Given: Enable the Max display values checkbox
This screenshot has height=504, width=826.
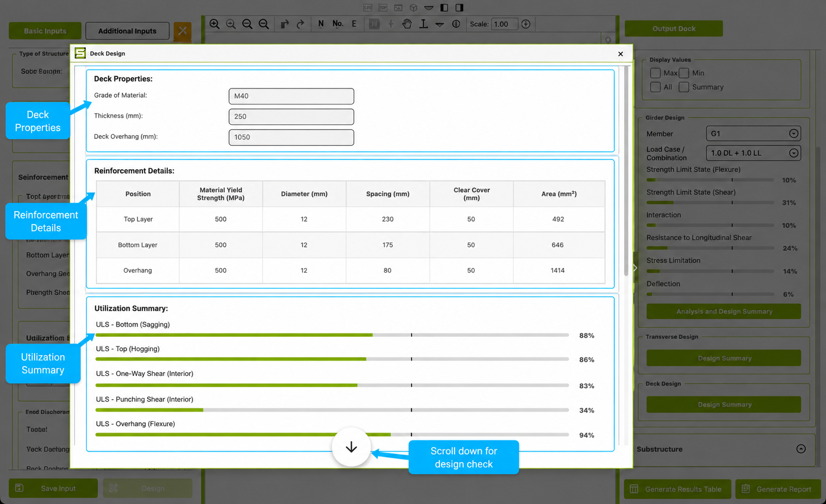Looking at the screenshot, I should coord(655,73).
